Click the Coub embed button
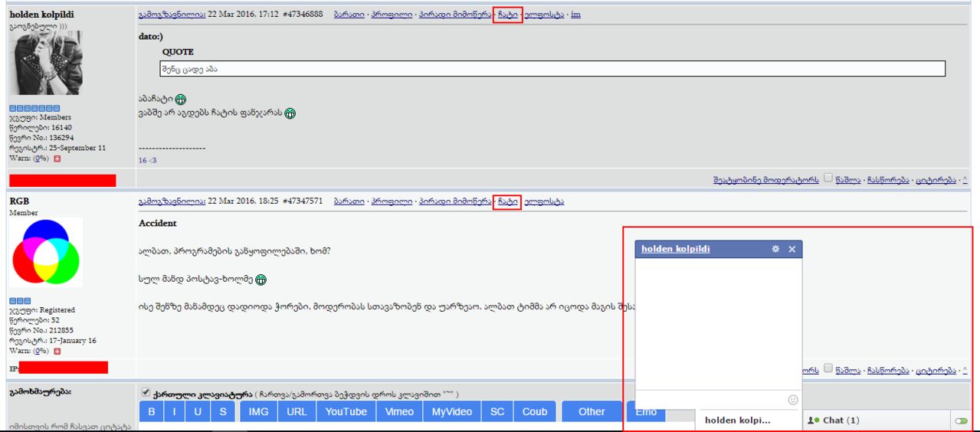The image size is (980, 432). (535, 411)
